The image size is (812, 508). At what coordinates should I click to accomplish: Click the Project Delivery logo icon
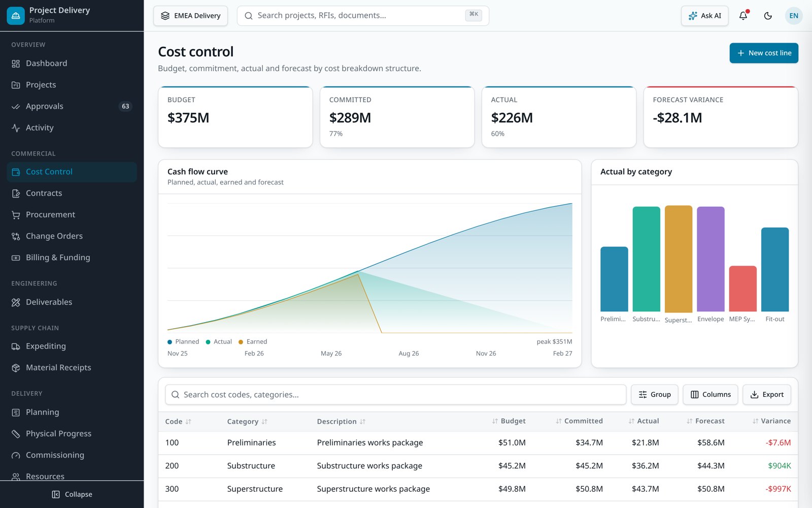16,16
